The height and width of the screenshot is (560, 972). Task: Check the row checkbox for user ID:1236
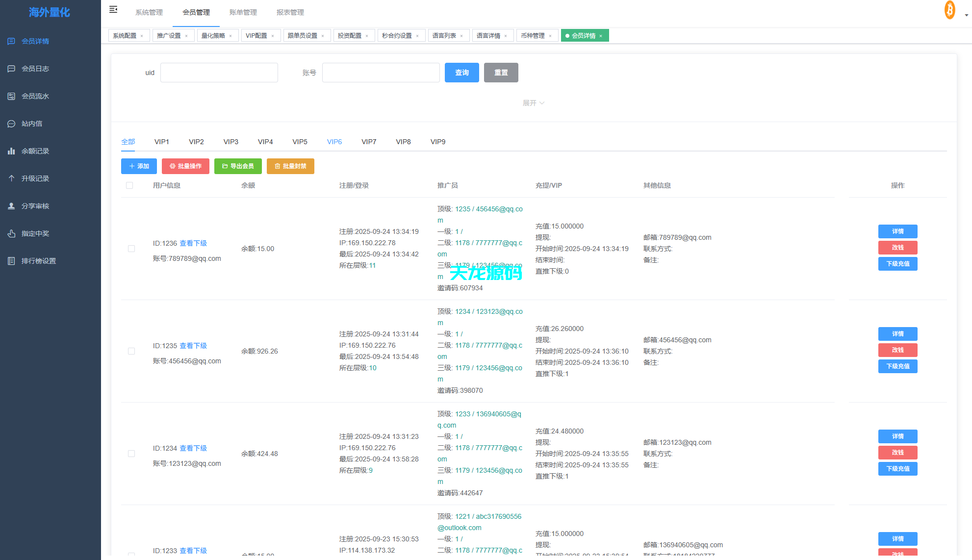click(x=131, y=249)
